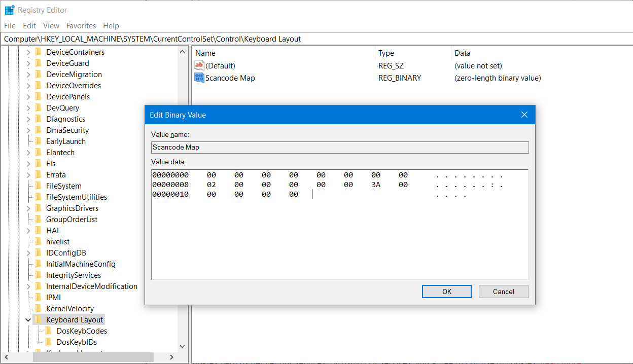Click the DosKeybIDs folder icon
633x364 pixels.
click(x=49, y=342)
